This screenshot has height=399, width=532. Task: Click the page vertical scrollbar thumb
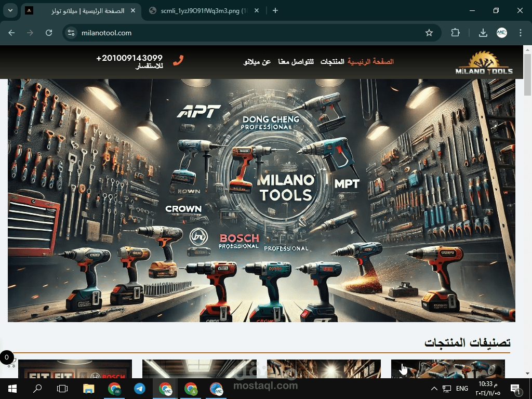click(x=528, y=75)
